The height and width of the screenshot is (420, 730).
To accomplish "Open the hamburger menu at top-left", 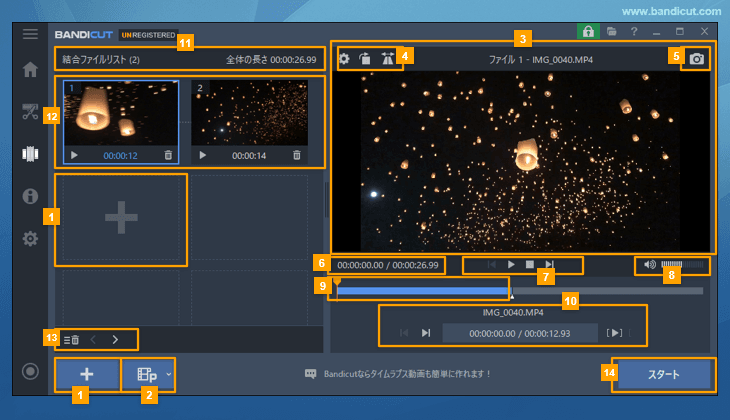I will (30, 33).
